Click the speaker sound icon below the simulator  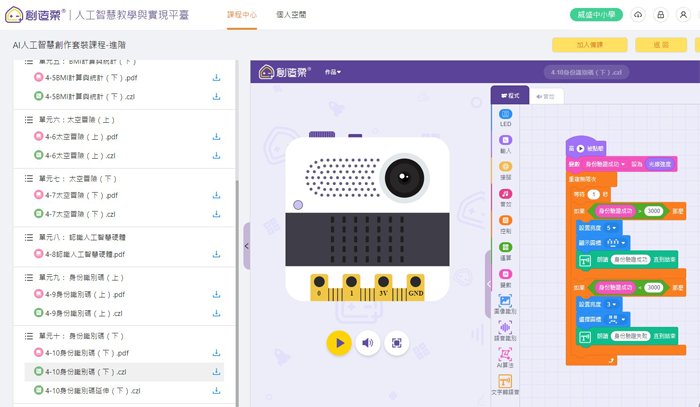pos(368,343)
